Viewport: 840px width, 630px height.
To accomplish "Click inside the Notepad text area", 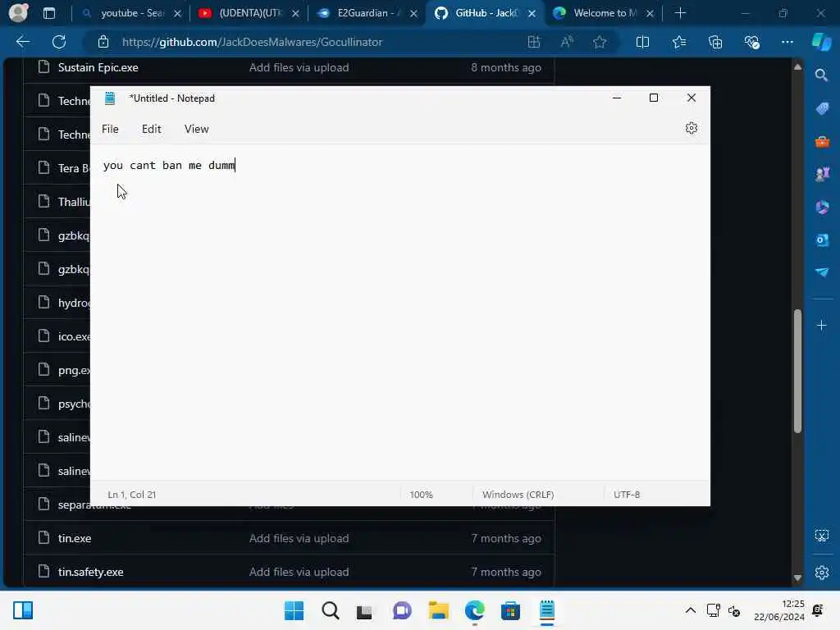I will [x=399, y=313].
